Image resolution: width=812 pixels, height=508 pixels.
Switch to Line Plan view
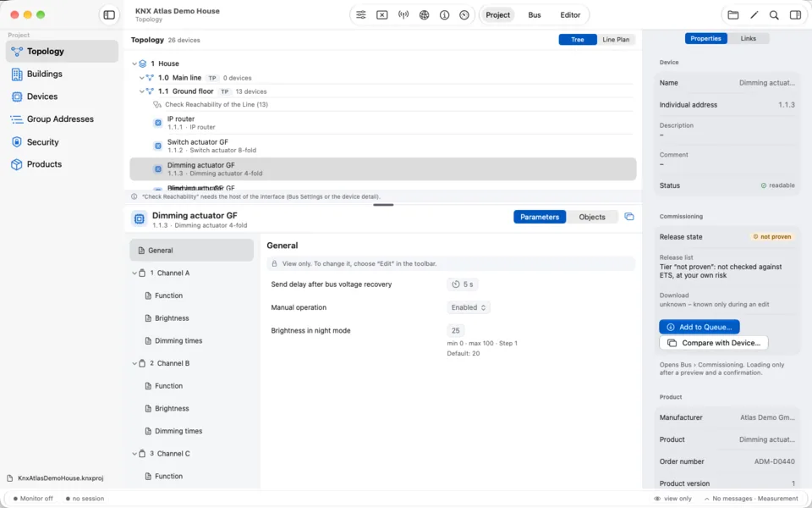coord(616,40)
